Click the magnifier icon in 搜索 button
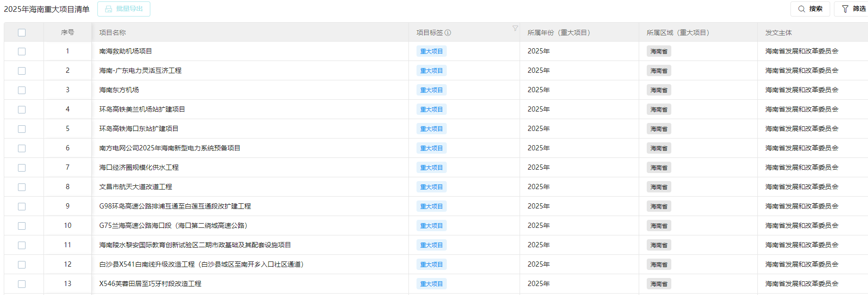This screenshot has height=295, width=868. (801, 9)
